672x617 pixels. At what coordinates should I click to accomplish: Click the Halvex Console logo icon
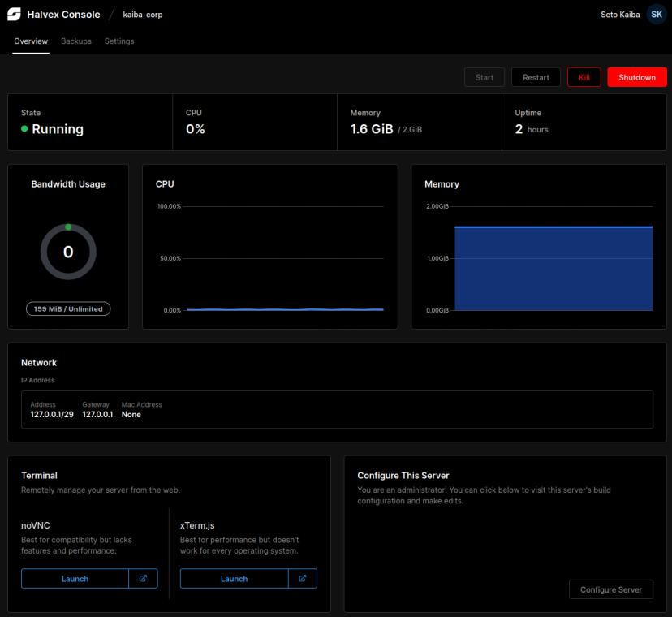(x=14, y=14)
